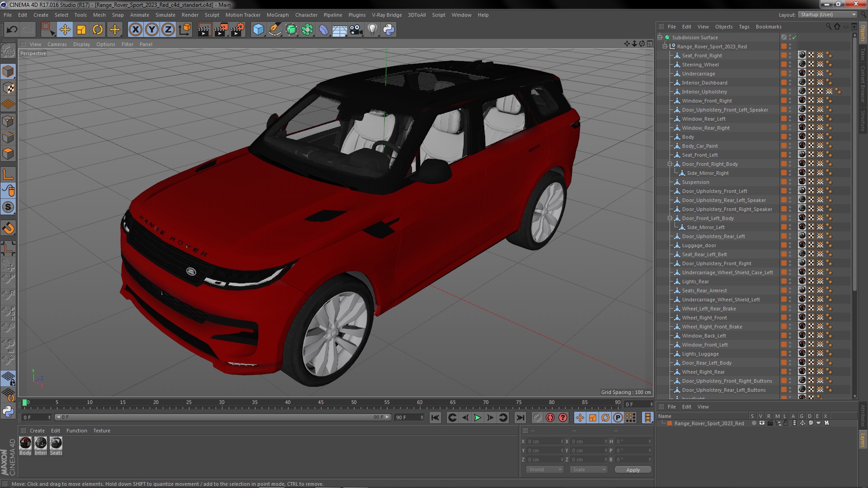Activate the Scale tool

pyautogui.click(x=81, y=30)
